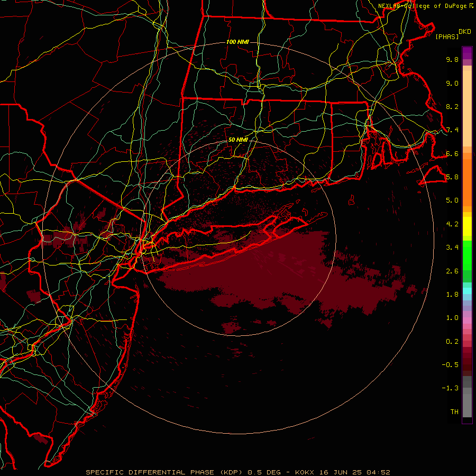Click the yellow segment of the color bar
The width and height of the screenshot is (476, 476).
tap(467, 226)
